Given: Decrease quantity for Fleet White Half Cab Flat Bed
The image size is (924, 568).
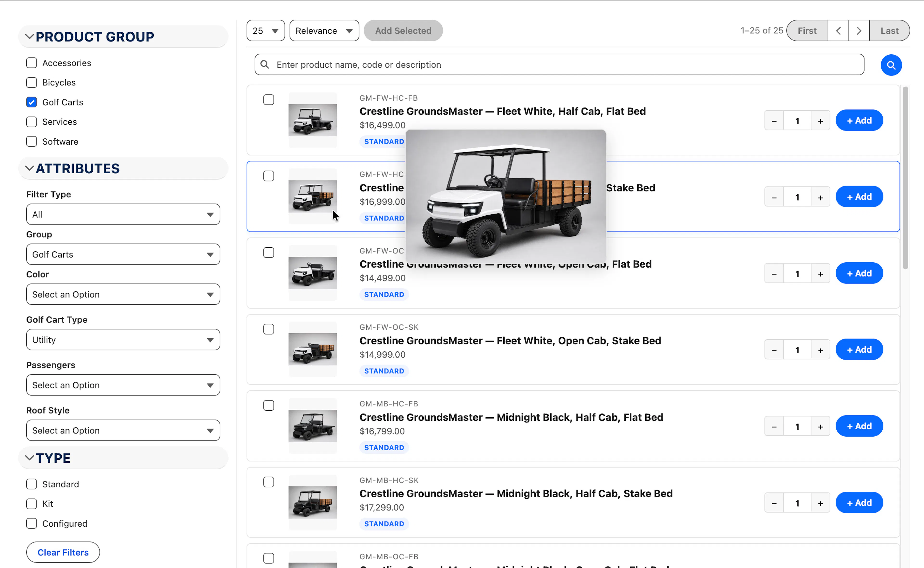Looking at the screenshot, I should (774, 121).
